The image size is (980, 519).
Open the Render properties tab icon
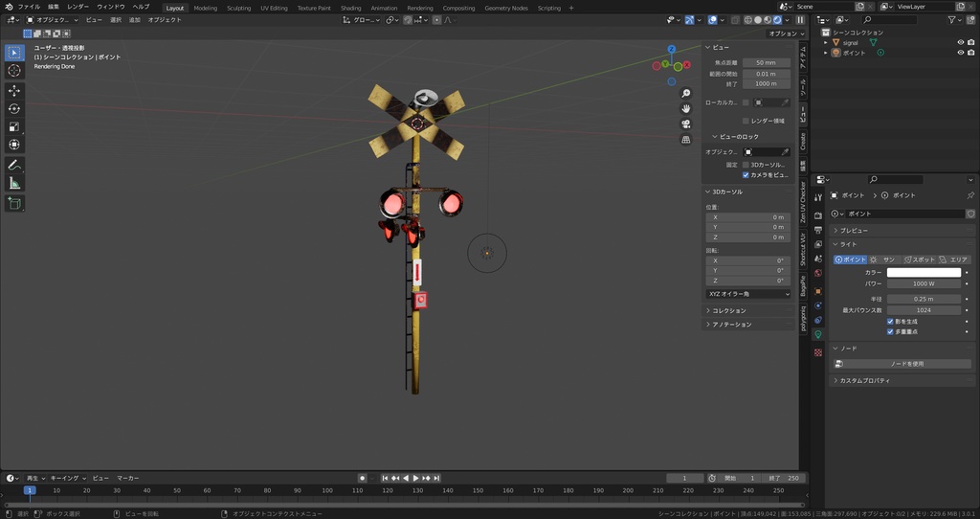click(818, 215)
